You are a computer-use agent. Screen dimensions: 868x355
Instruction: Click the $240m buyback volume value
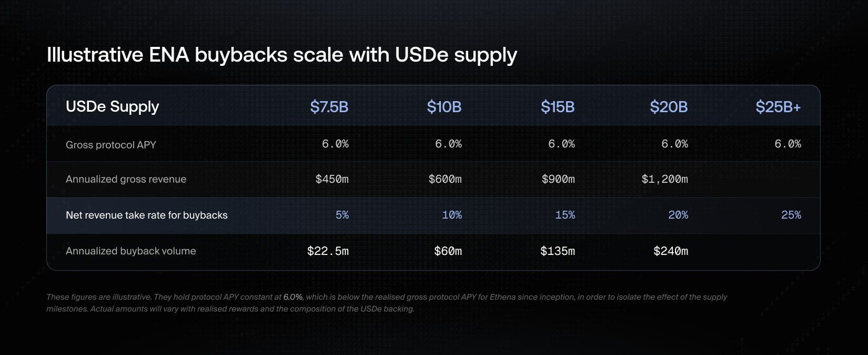coord(671,251)
